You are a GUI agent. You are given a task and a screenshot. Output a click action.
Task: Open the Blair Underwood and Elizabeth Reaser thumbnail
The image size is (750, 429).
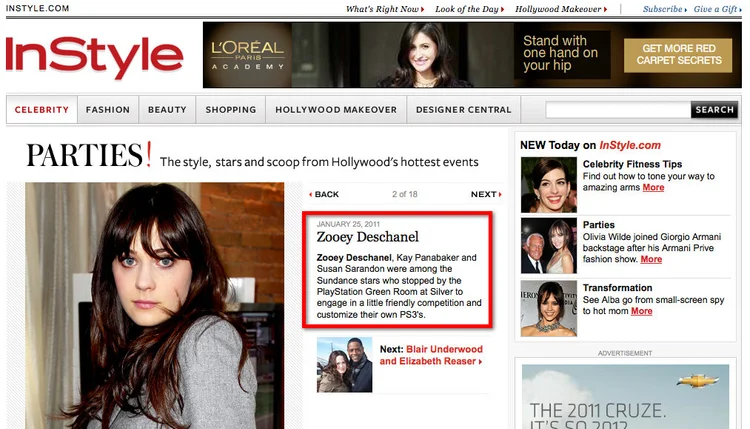click(x=344, y=364)
